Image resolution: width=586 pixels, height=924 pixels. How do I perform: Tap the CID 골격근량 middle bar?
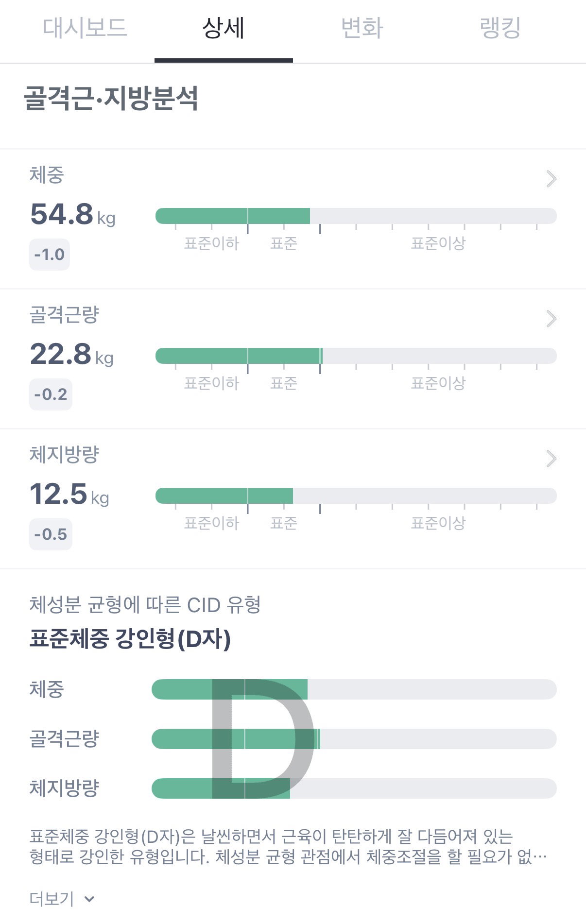(354, 739)
